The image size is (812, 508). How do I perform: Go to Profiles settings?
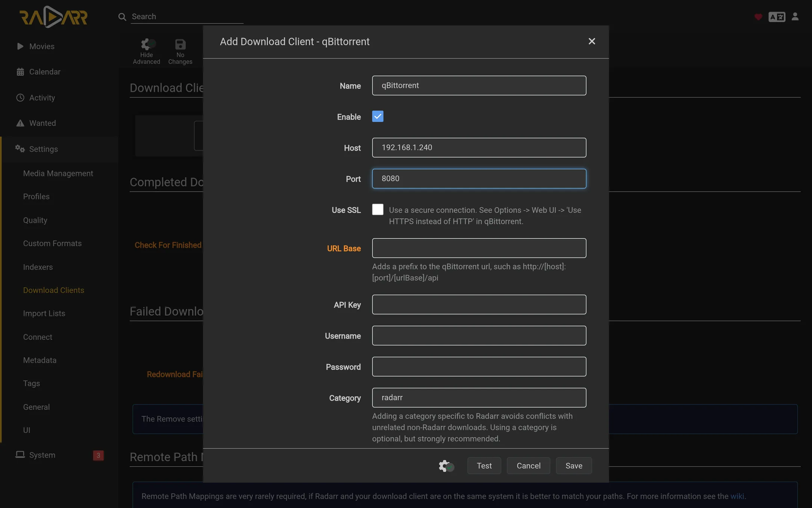click(x=36, y=196)
